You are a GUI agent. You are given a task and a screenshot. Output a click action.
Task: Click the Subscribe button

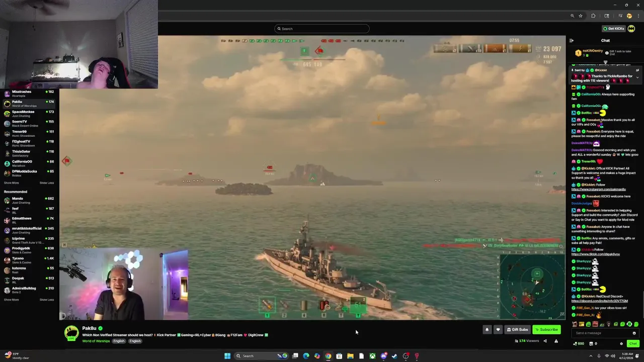click(x=546, y=330)
